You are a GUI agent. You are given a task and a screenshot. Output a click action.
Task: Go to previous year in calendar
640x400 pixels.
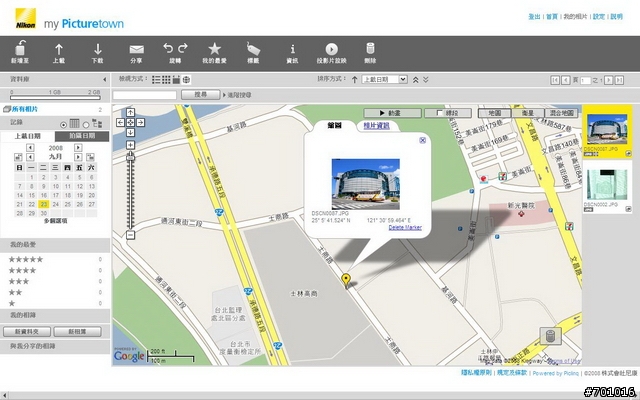coord(30,147)
